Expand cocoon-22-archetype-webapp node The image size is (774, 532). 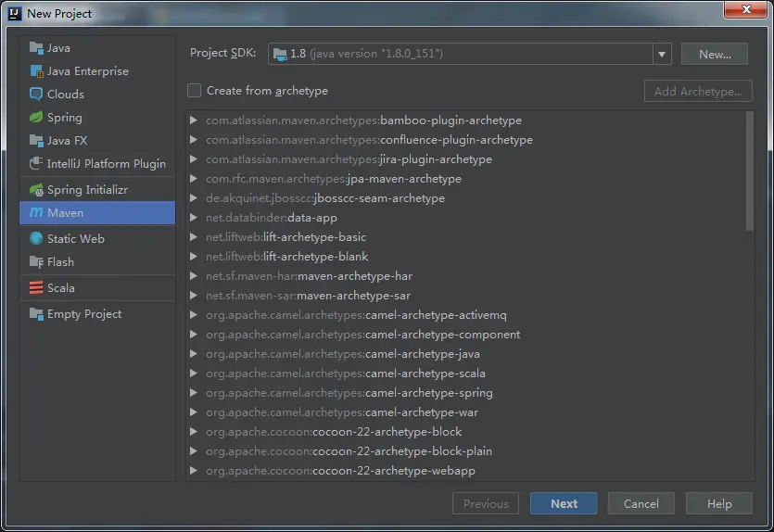pos(194,471)
